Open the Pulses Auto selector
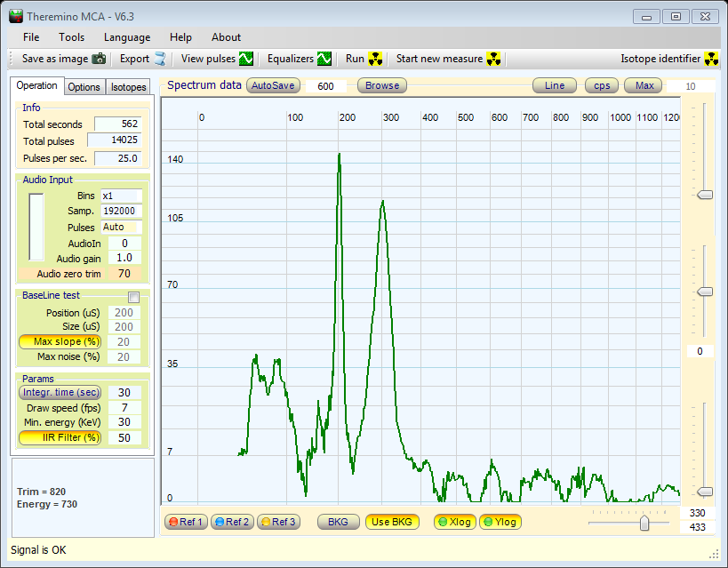This screenshot has height=568, width=728. coord(120,228)
